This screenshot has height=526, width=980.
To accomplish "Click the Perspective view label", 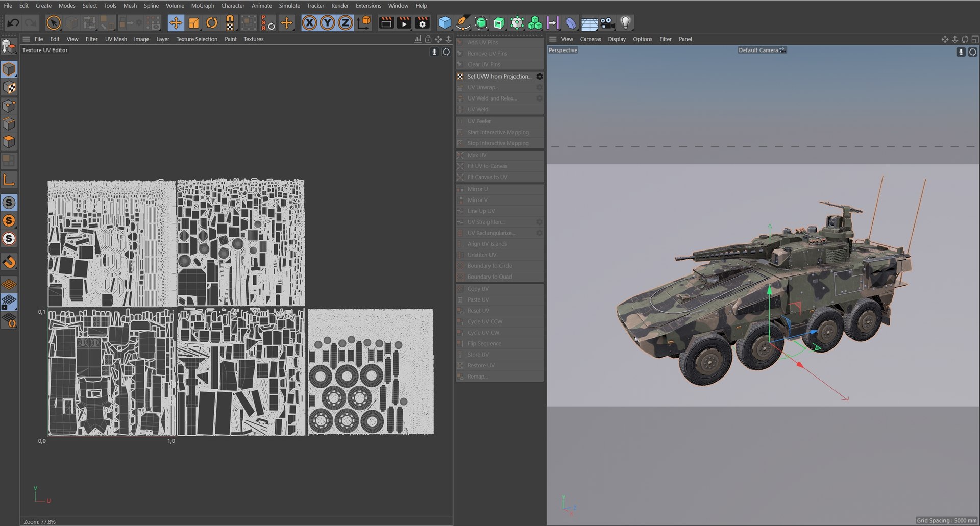I will pos(562,50).
